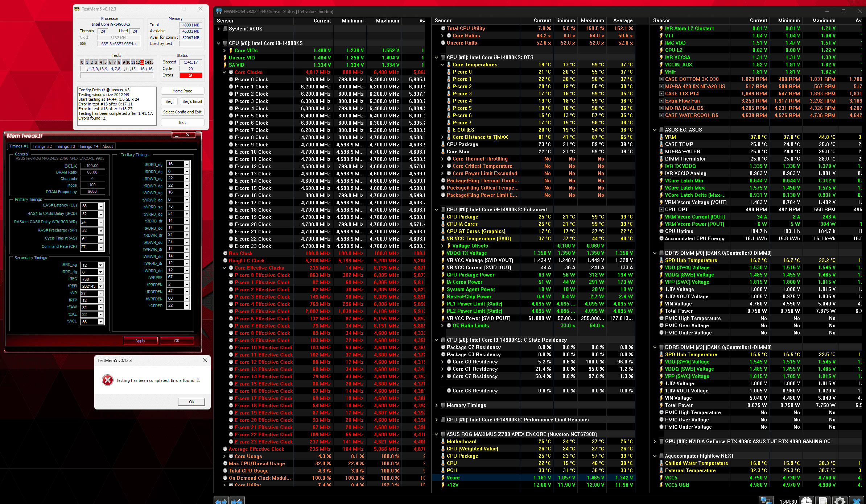Open HWiNFO settings gear icon
The width and height of the screenshot is (866, 504).
point(840,500)
